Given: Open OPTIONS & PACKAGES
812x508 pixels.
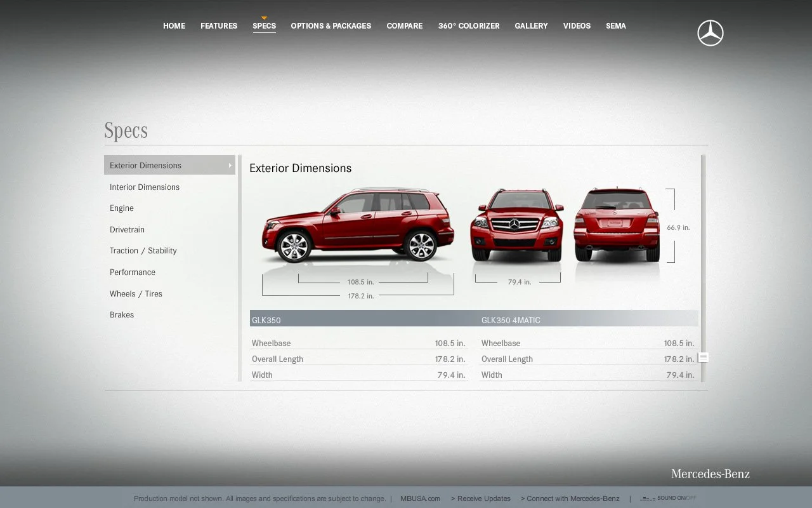Looking at the screenshot, I should coord(331,26).
